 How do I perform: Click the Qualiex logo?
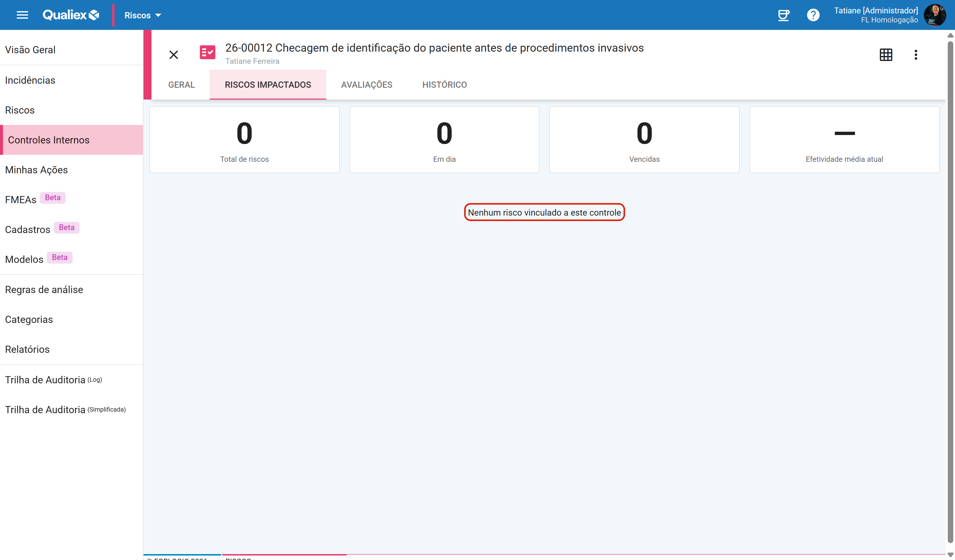pos(71,15)
